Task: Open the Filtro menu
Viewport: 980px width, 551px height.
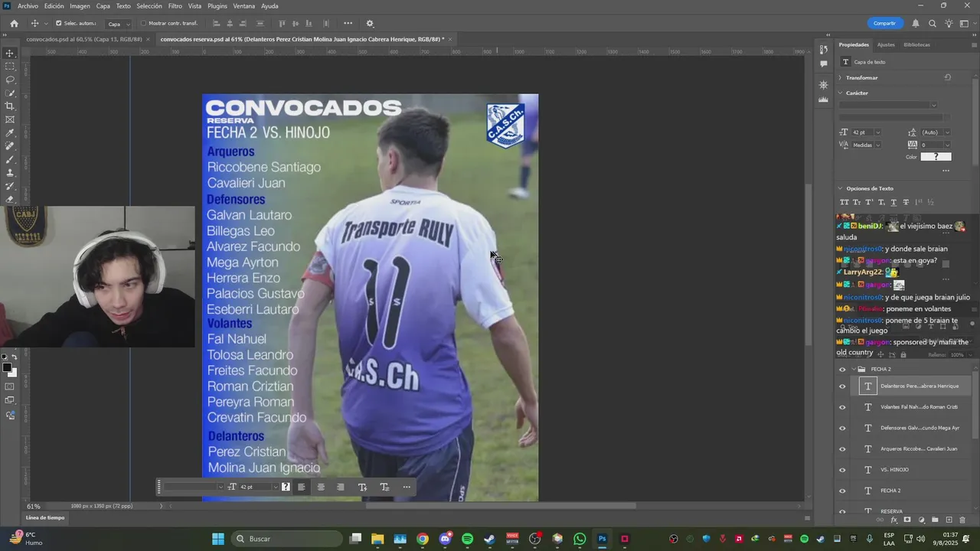Action: pyautogui.click(x=175, y=6)
